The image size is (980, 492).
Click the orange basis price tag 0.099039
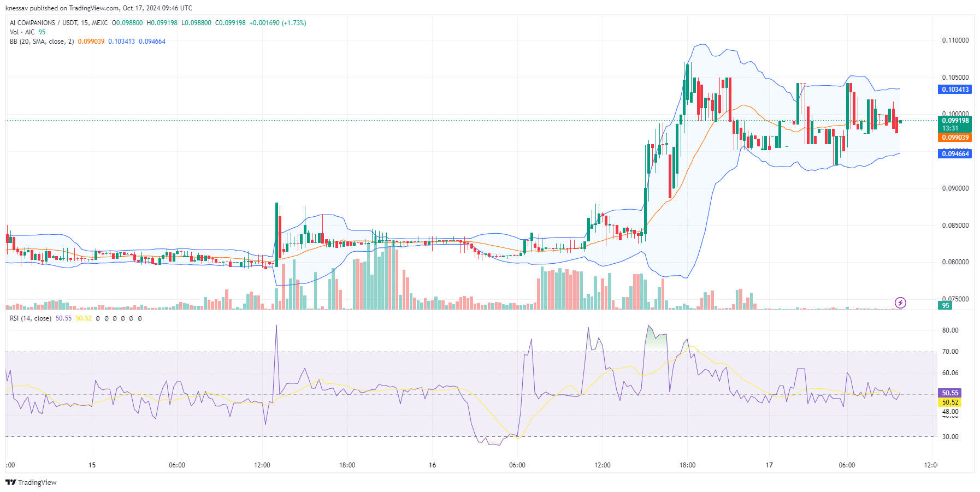click(955, 138)
